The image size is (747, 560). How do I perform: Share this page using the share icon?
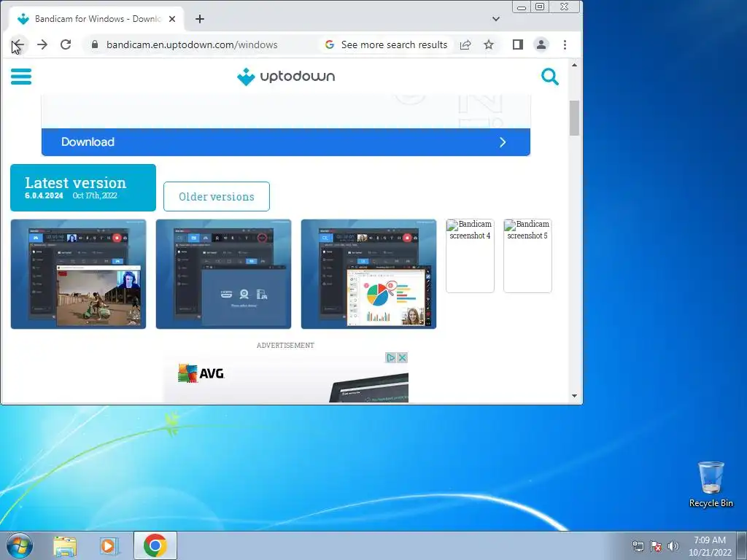coord(465,44)
